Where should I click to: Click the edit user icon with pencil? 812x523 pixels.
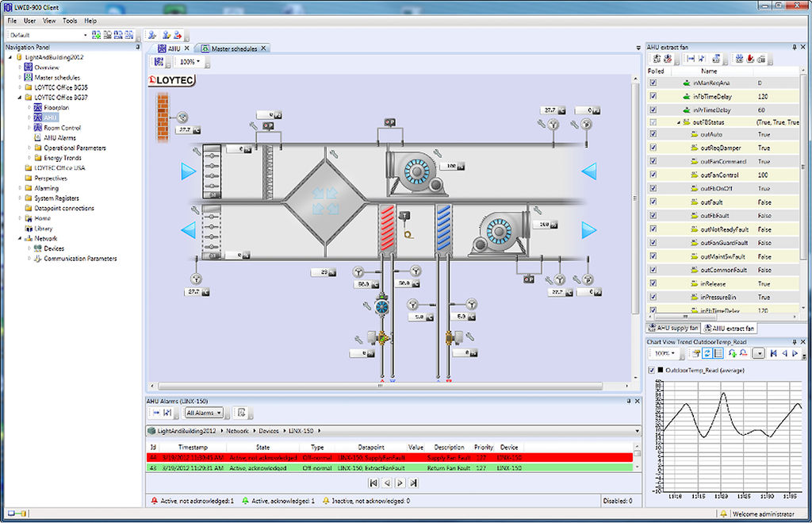pyautogui.click(x=166, y=35)
